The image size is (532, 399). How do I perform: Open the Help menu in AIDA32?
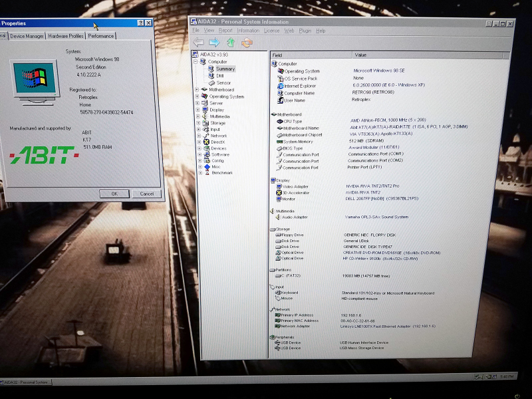(321, 31)
